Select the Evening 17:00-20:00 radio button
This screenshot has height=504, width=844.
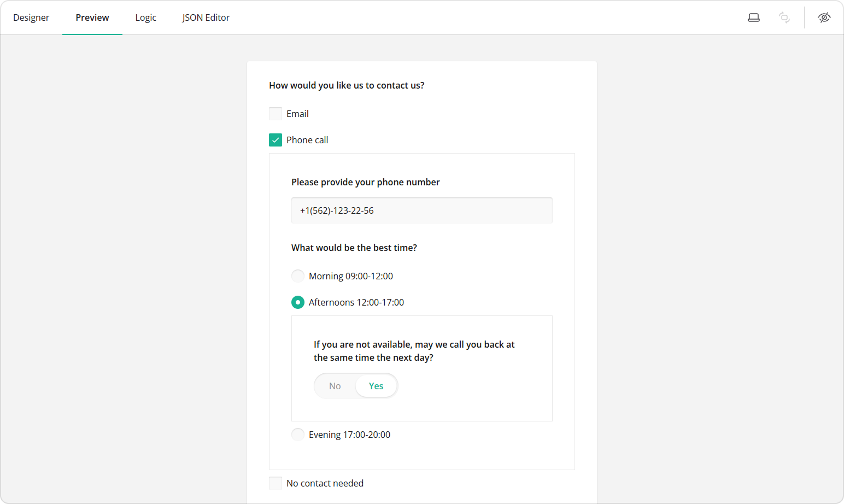(297, 434)
